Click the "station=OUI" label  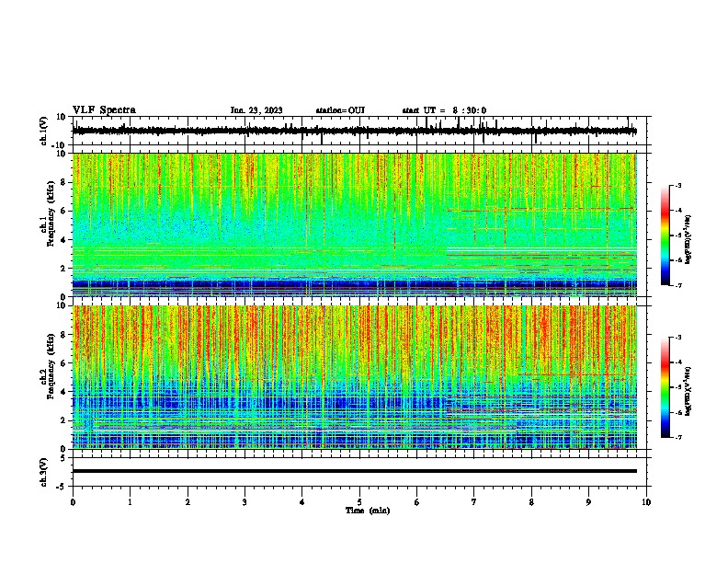[x=340, y=110]
